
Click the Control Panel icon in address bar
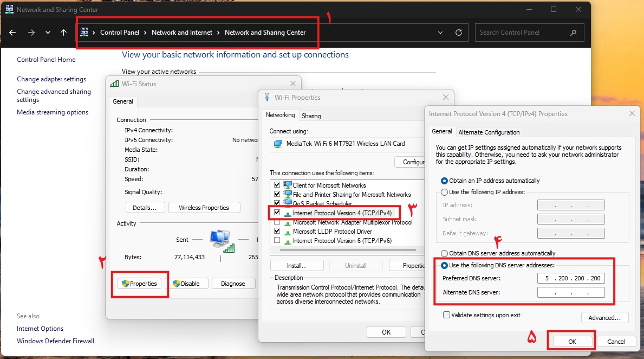[x=84, y=33]
